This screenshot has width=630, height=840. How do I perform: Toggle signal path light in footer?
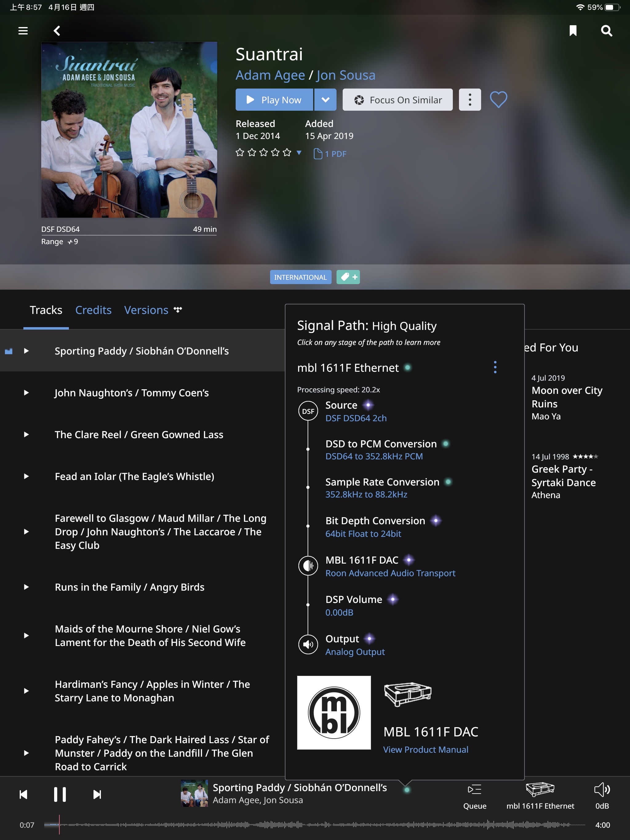(x=407, y=790)
